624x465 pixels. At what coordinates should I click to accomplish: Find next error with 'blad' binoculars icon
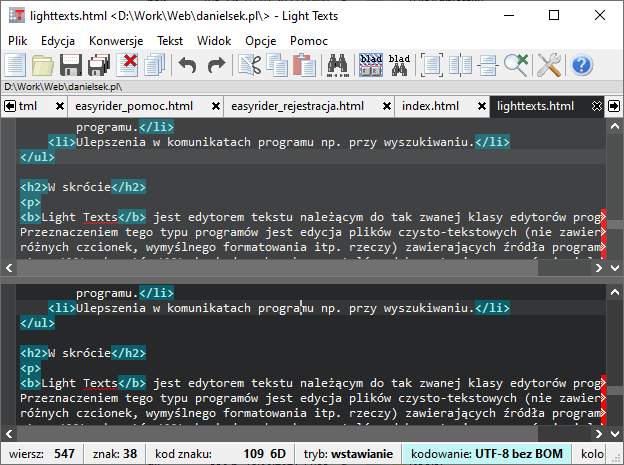pyautogui.click(x=399, y=65)
